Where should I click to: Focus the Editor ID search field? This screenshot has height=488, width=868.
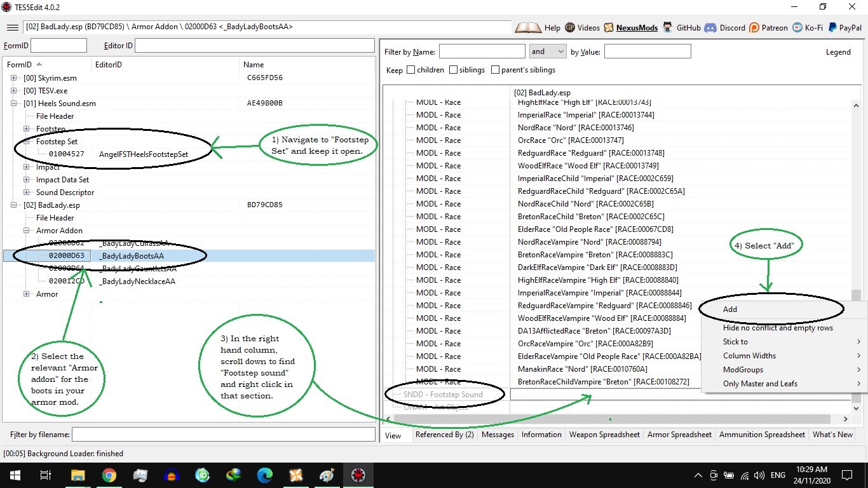255,46
